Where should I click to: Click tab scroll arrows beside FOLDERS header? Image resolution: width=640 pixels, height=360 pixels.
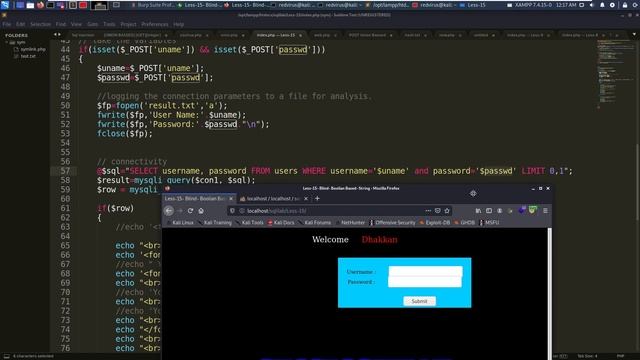(x=57, y=35)
